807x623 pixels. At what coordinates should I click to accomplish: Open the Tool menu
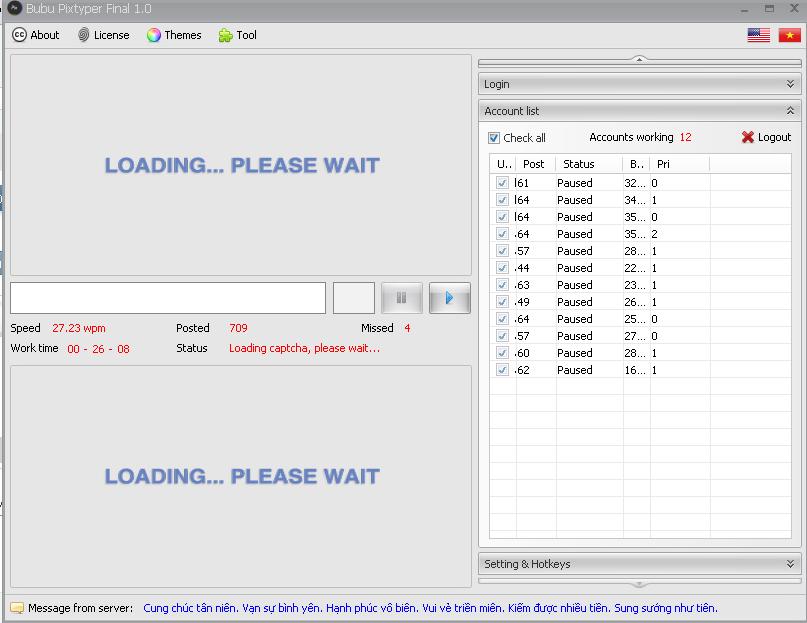(x=237, y=35)
